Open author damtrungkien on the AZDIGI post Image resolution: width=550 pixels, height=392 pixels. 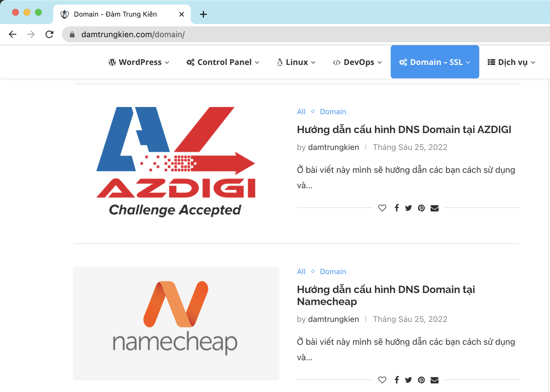pyautogui.click(x=333, y=147)
